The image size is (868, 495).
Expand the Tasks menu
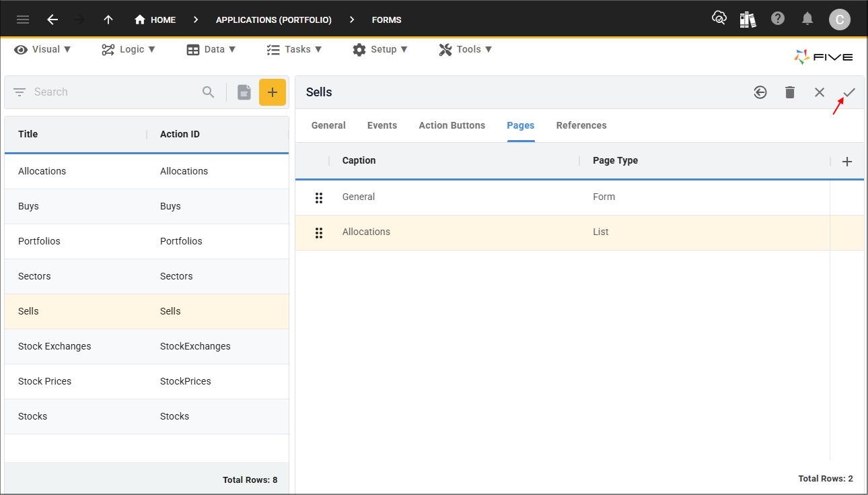[x=294, y=49]
